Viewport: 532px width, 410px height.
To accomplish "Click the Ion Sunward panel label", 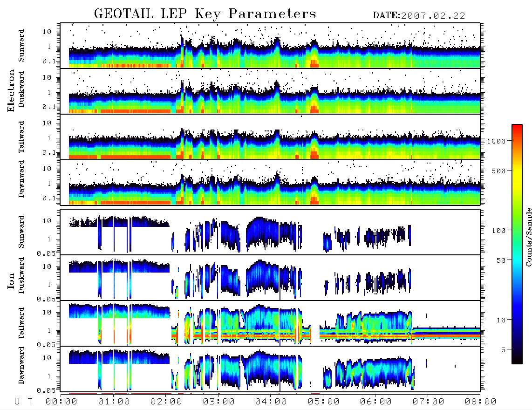I will coord(21,232).
